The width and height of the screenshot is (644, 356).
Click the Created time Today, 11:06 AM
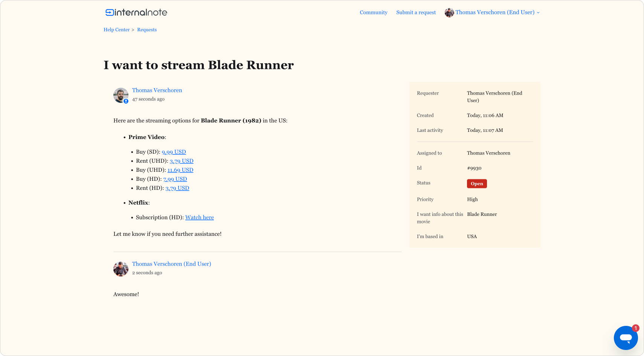point(485,115)
